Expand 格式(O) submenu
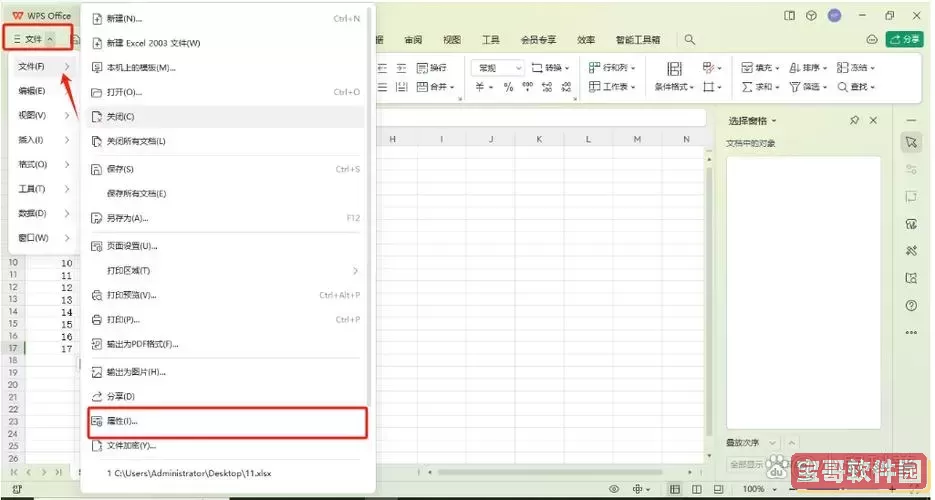935x500 pixels. [x=44, y=164]
